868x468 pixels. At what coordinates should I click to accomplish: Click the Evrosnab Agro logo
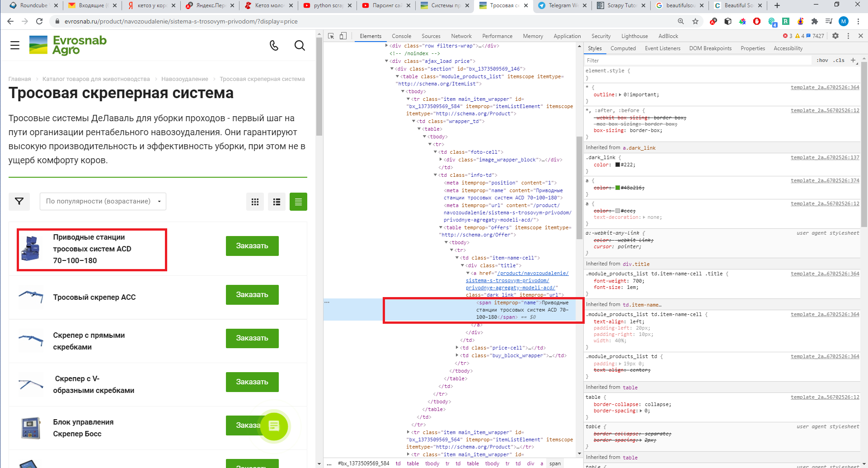click(x=68, y=45)
